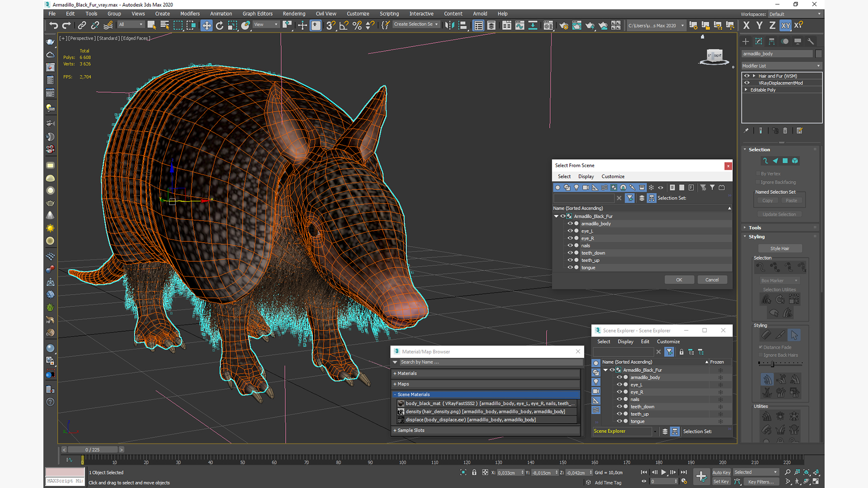Click Cancel in Select From Scene dialog
This screenshot has width=868, height=488.
point(712,280)
